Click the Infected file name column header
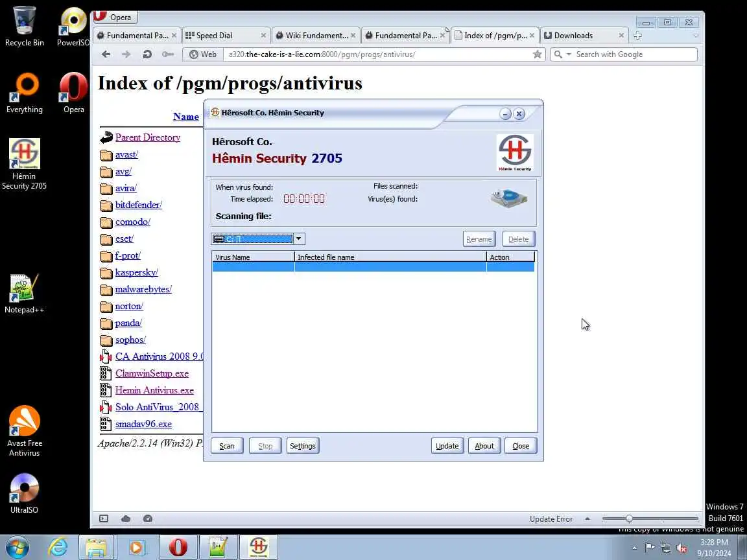The width and height of the screenshot is (747, 560). tap(390, 257)
